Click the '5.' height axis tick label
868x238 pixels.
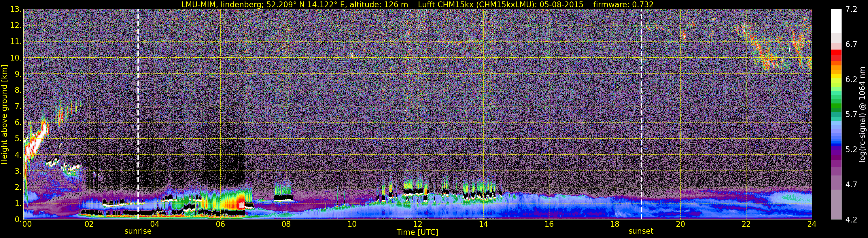[x=18, y=139]
